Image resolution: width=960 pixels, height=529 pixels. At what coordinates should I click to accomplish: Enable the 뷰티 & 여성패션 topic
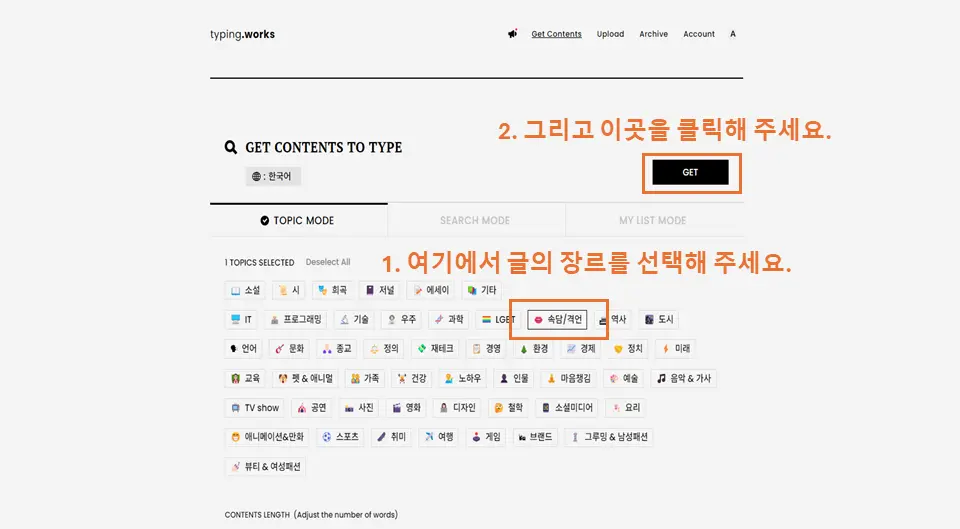click(266, 467)
